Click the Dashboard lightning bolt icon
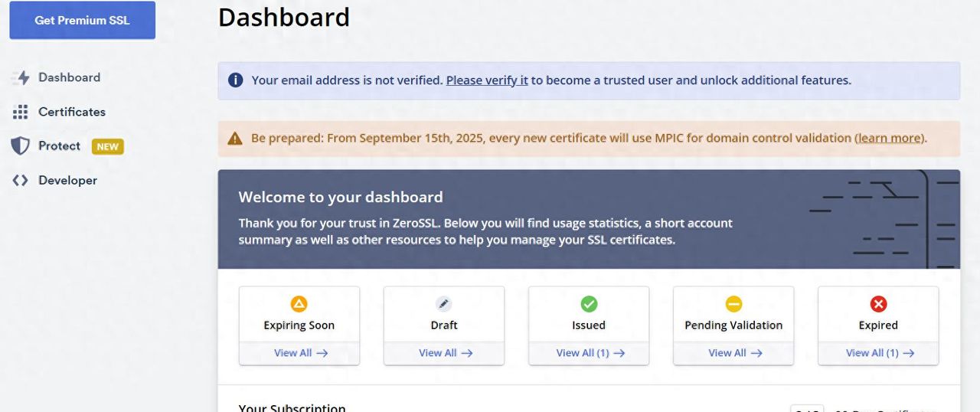Viewport: 980px width, 412px height. click(21, 77)
